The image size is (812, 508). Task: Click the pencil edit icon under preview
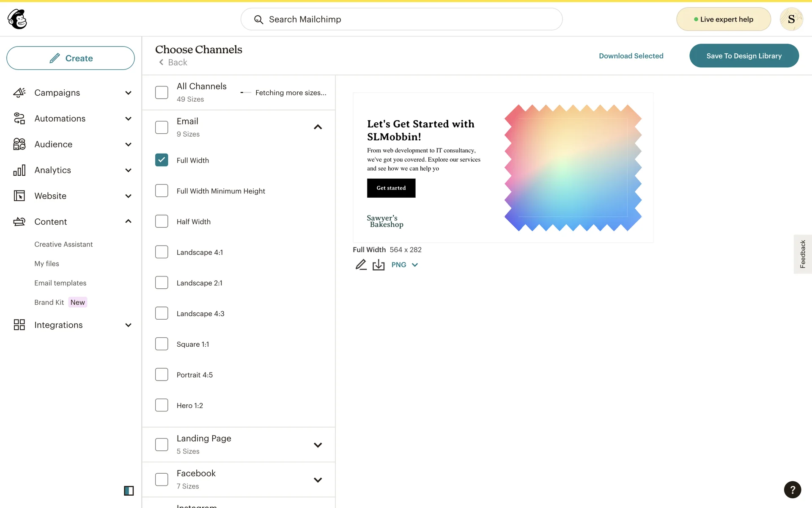click(361, 265)
